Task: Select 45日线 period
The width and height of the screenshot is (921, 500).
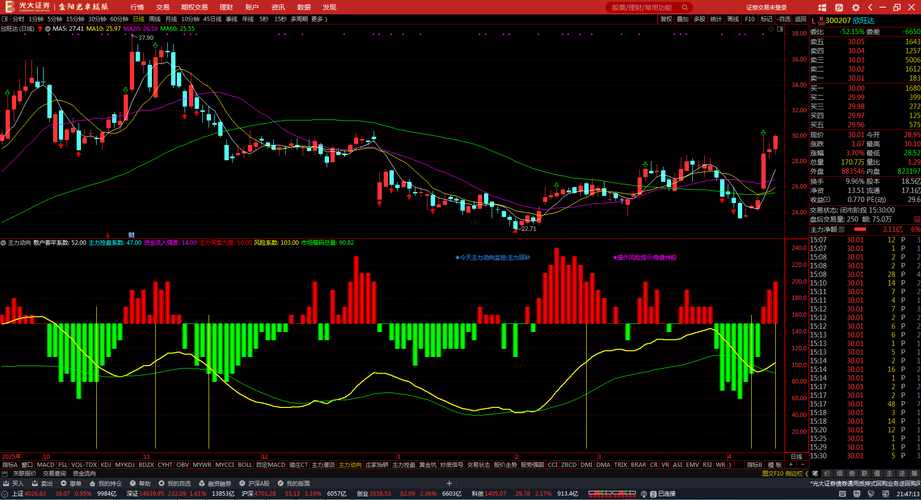Action: point(212,19)
